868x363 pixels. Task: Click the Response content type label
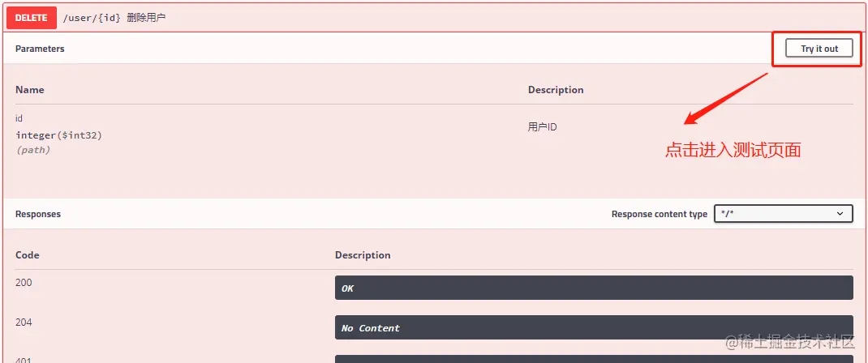click(x=660, y=214)
